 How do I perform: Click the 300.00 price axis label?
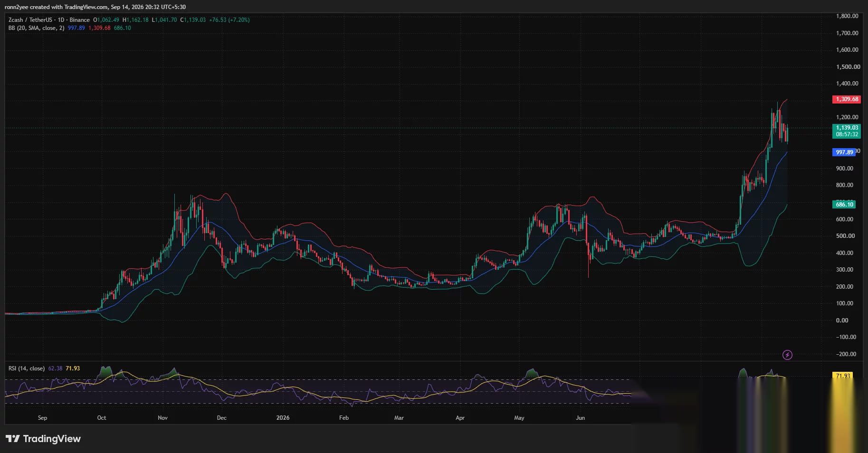pyautogui.click(x=845, y=270)
